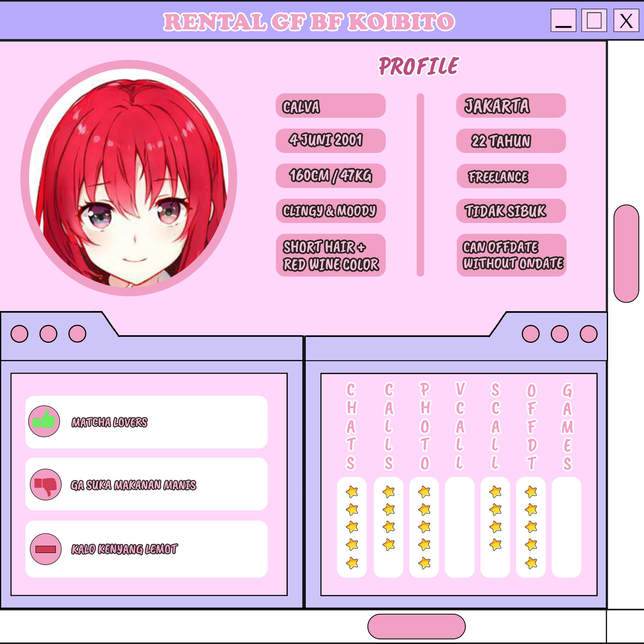Image resolution: width=644 pixels, height=644 pixels.
Task: Click the empty VCALL rating column
Action: click(x=460, y=527)
